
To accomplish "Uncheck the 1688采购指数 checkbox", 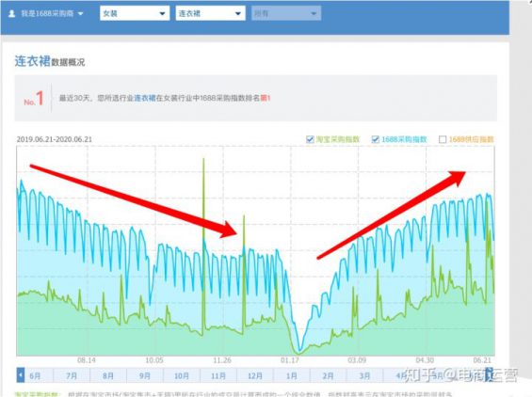I will (x=375, y=139).
